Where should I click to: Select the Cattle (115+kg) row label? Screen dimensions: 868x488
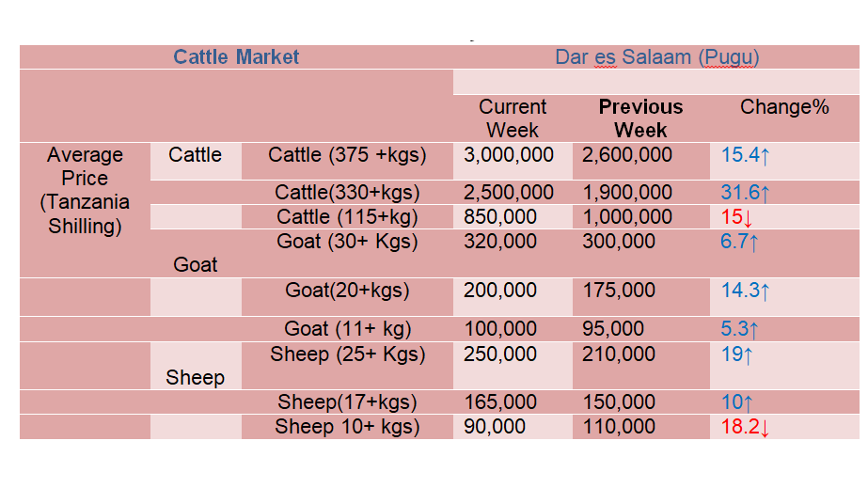tap(347, 217)
